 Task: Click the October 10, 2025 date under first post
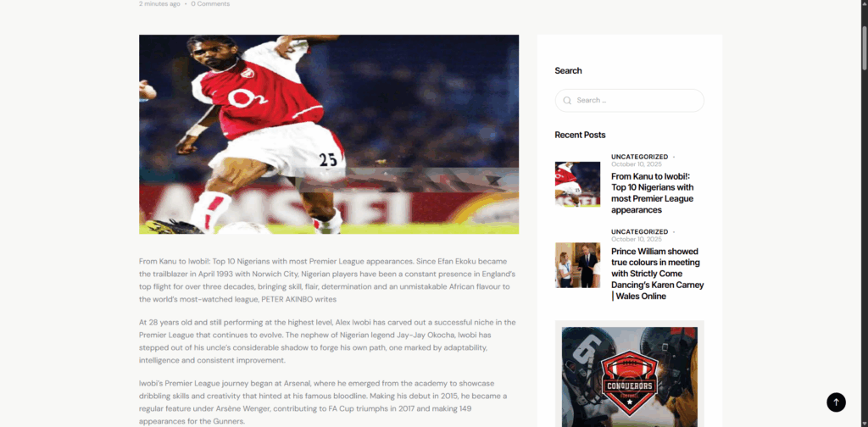[636, 164]
